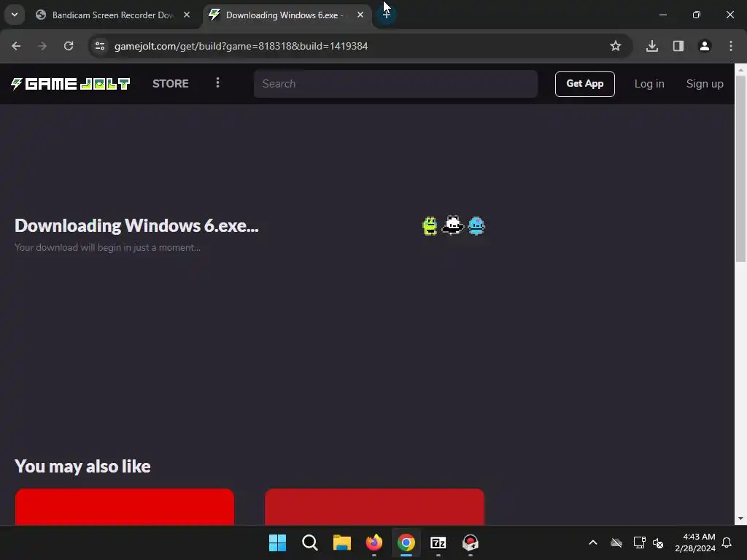747x560 pixels.
Task: Close the Downloading Windows 6.exe tab
Action: [x=360, y=15]
